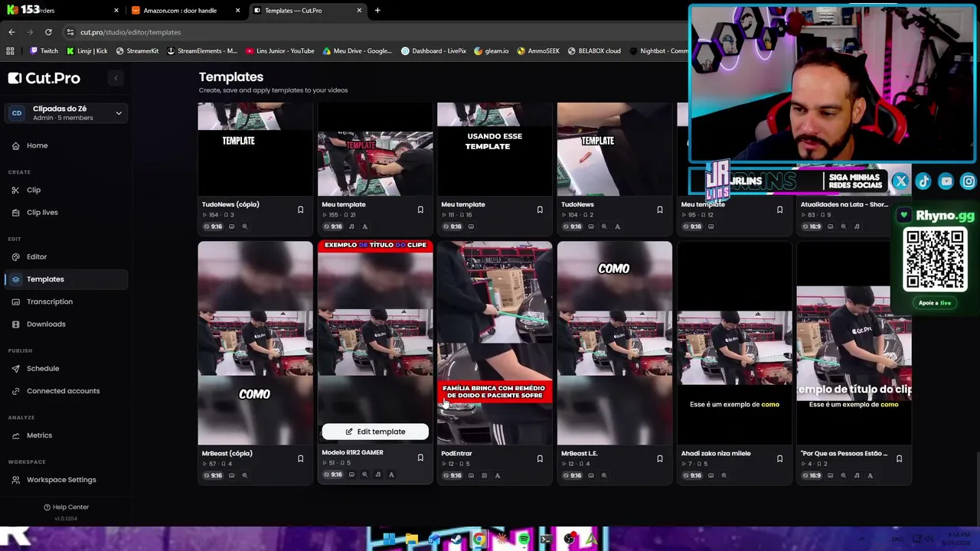Bookmark the Modelo R1R2 GAMER template
Image resolution: width=980 pixels, height=551 pixels.
(420, 458)
